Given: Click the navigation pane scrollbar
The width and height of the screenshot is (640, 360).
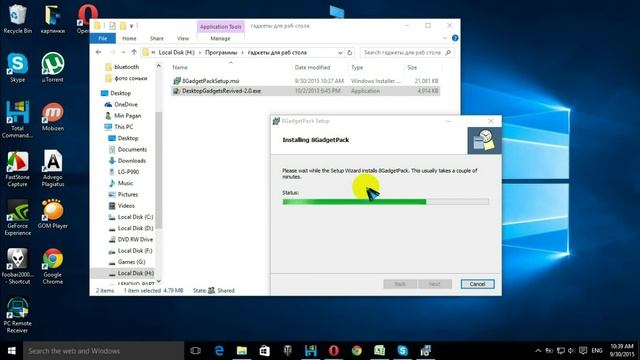Looking at the screenshot, I should click(x=158, y=171).
